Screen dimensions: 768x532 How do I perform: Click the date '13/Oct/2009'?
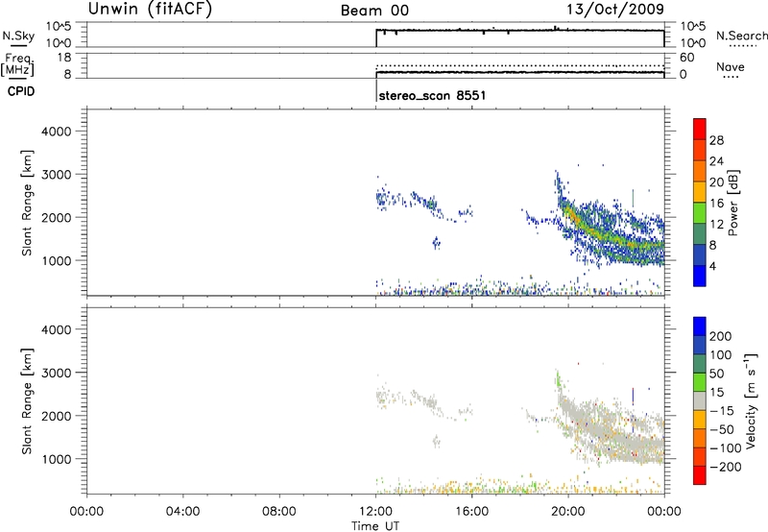[615, 10]
